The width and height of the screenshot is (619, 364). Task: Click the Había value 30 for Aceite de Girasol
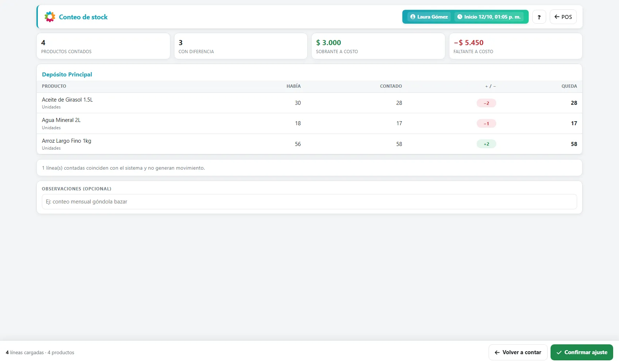coord(298,103)
